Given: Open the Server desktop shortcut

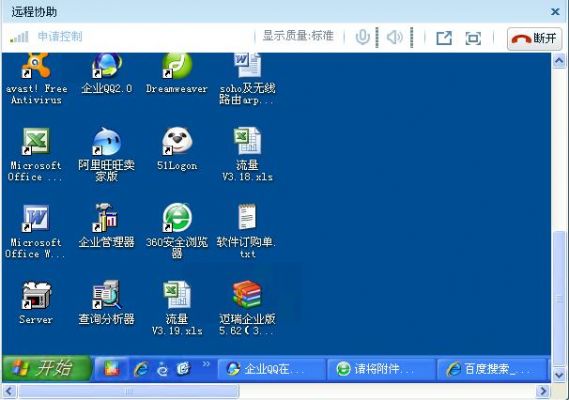Looking at the screenshot, I should 36,303.
